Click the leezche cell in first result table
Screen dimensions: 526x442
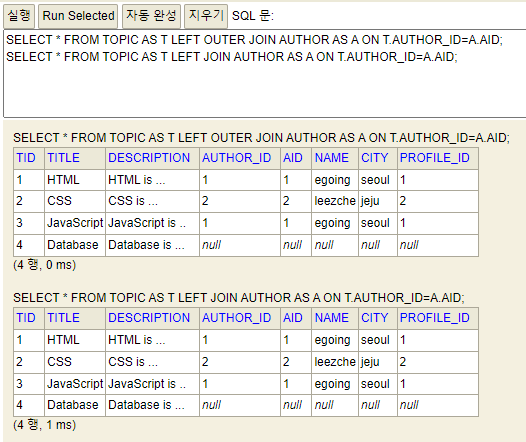335,201
